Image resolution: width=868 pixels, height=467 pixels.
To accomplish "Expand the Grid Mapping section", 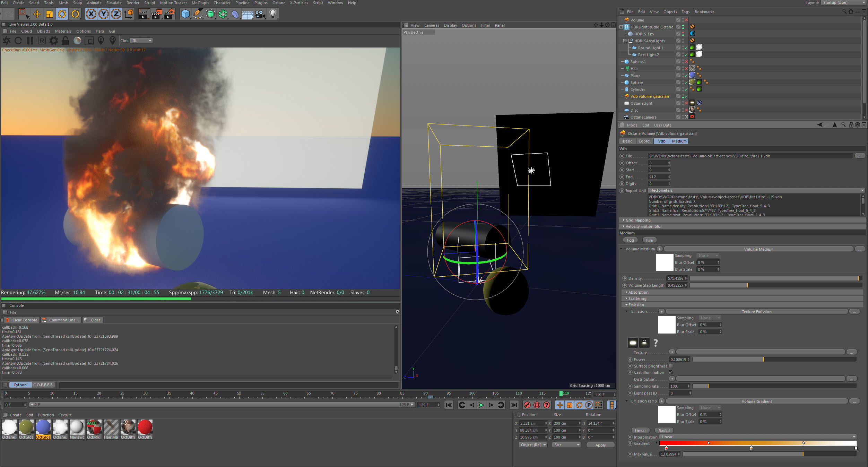I will (x=638, y=220).
